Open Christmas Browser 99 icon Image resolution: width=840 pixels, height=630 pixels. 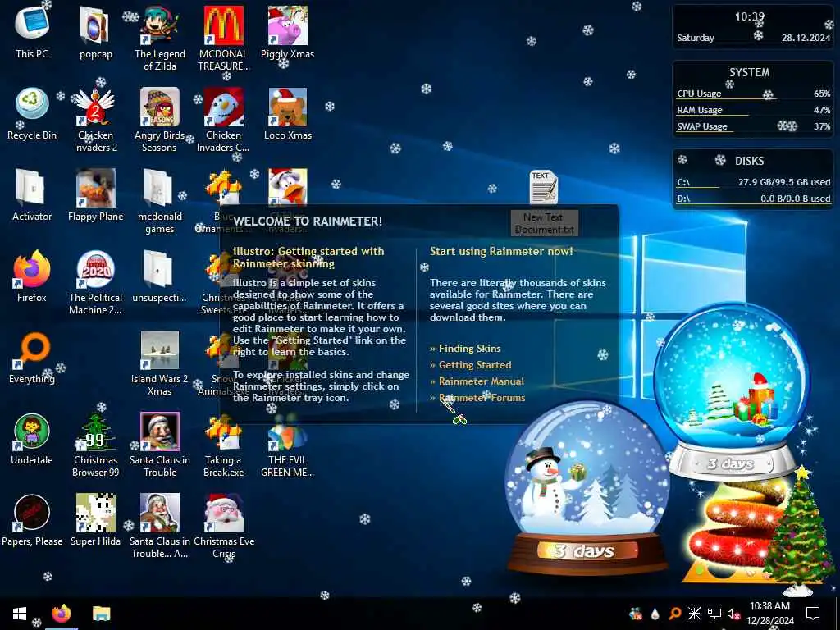(x=95, y=444)
